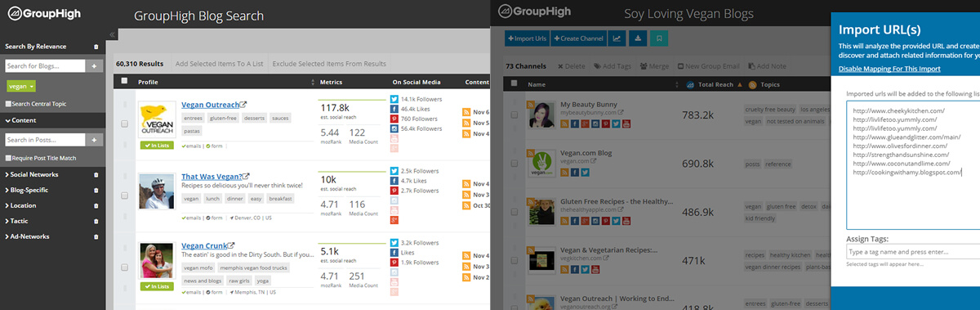Click Instagram icon showing 56.4k Followers

[x=394, y=128]
